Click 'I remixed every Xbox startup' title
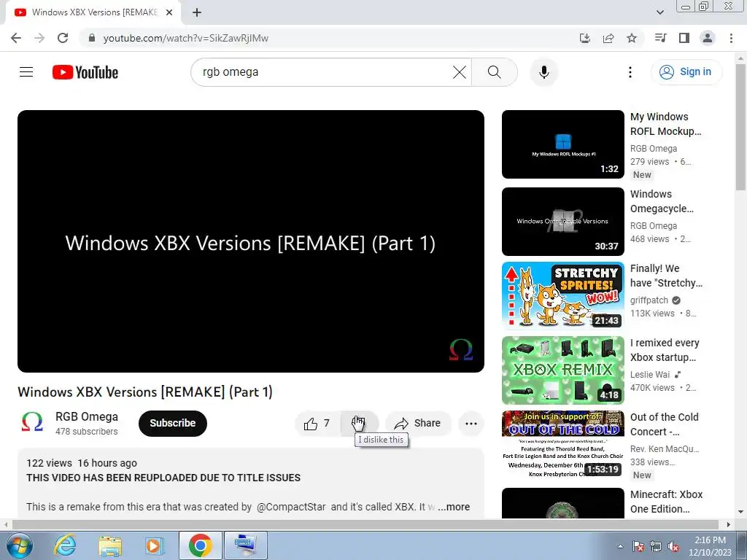This screenshot has height=560, width=747. coord(665,350)
